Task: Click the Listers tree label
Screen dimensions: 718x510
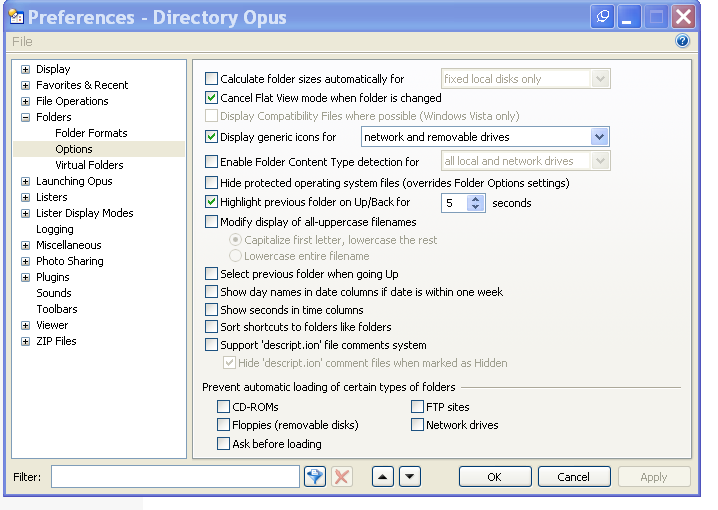Action: click(x=52, y=197)
